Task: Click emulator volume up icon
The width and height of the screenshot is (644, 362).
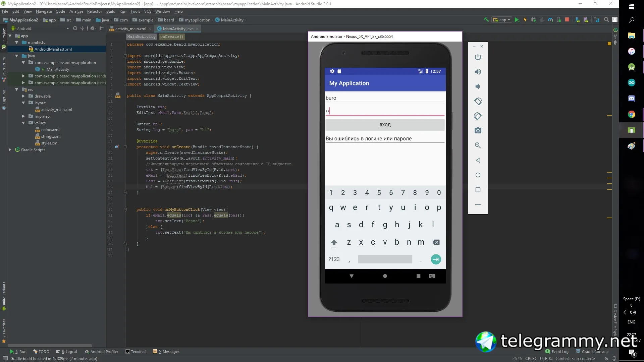Action: coord(478,72)
